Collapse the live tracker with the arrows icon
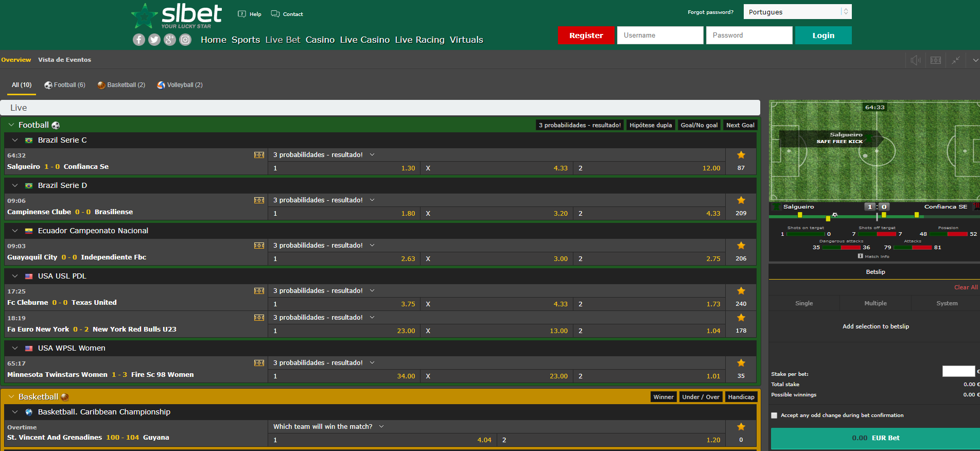Viewport: 980px width, 451px height. [x=956, y=60]
